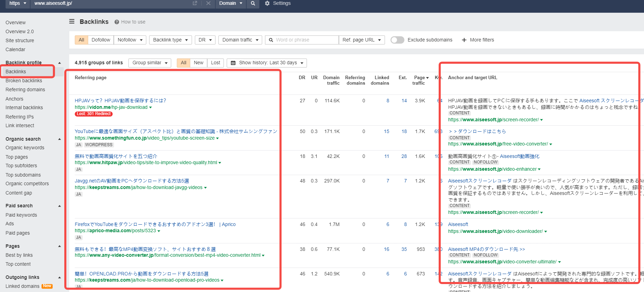
Task: Click the How to use help icon
Action: (x=117, y=22)
